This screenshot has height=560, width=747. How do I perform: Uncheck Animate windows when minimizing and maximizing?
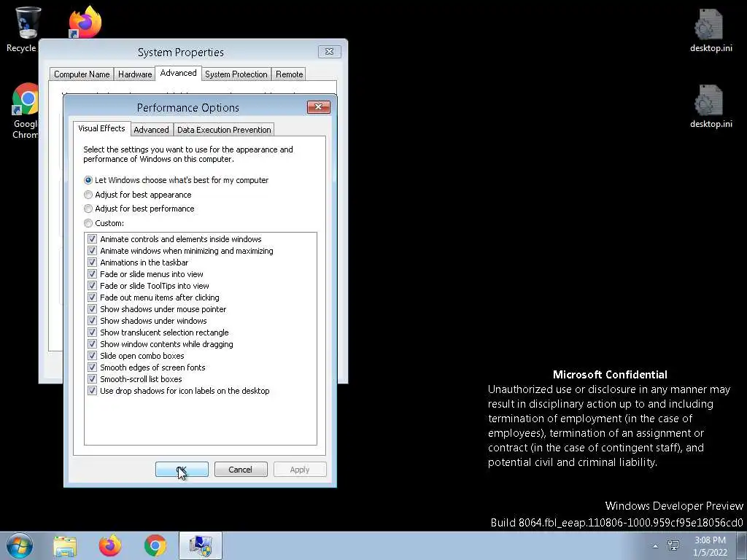pos(92,251)
